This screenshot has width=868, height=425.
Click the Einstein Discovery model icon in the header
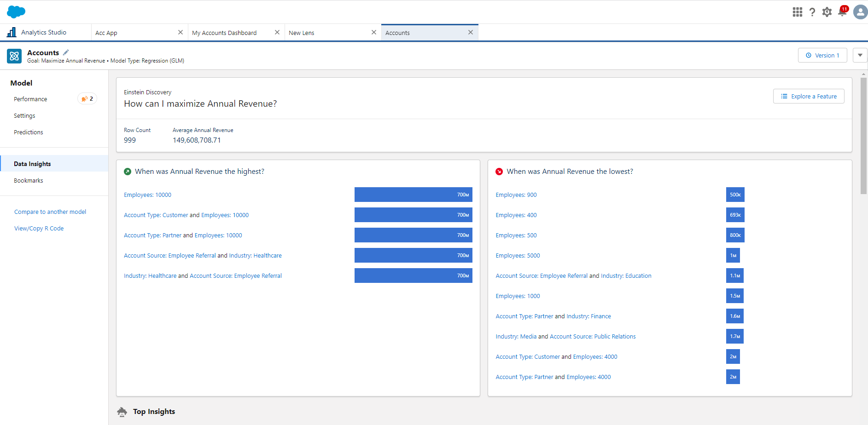[14, 56]
